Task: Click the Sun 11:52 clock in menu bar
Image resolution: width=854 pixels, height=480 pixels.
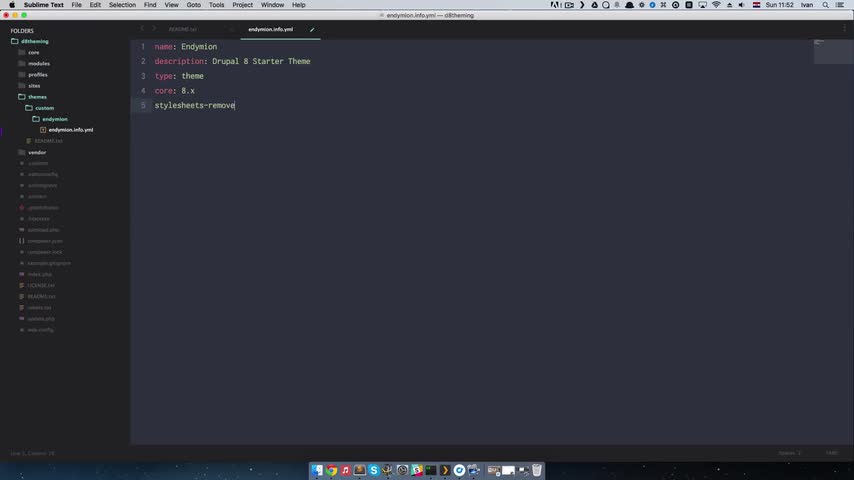Action: pyautogui.click(x=779, y=5)
